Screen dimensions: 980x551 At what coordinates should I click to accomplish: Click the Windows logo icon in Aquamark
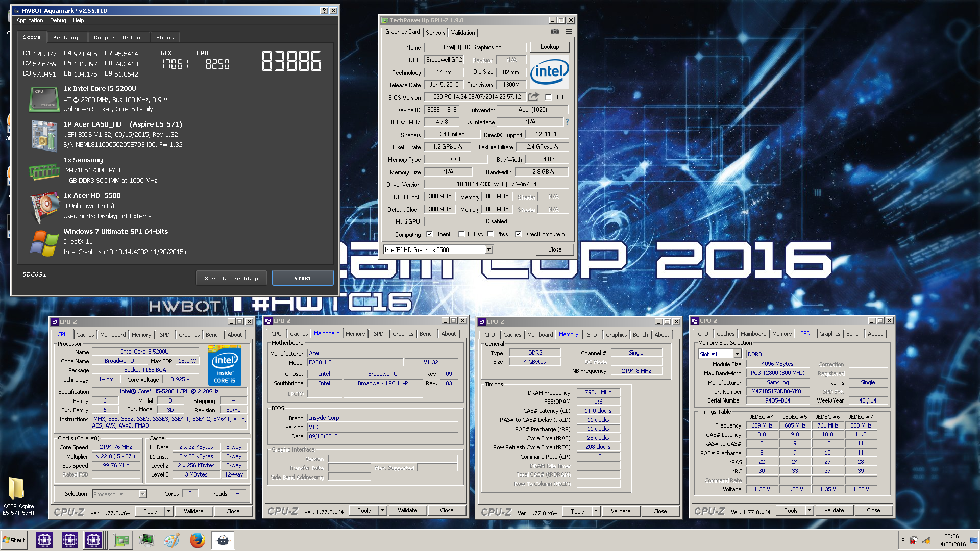[x=44, y=243]
